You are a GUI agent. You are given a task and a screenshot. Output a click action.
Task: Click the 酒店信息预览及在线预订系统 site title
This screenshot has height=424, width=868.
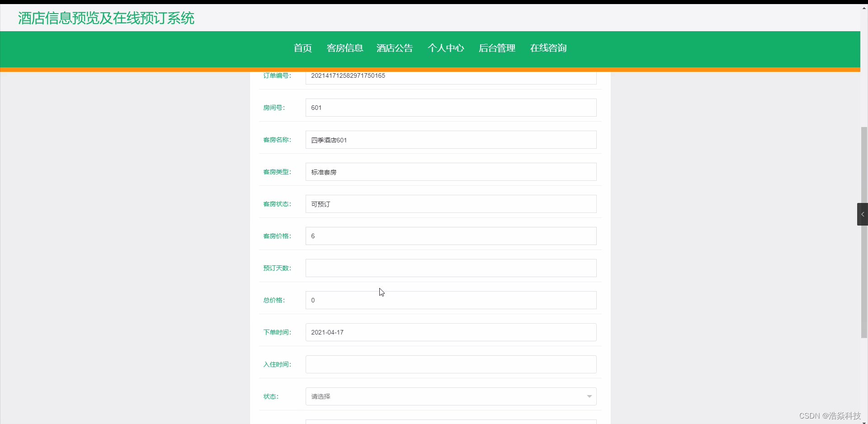[105, 18]
